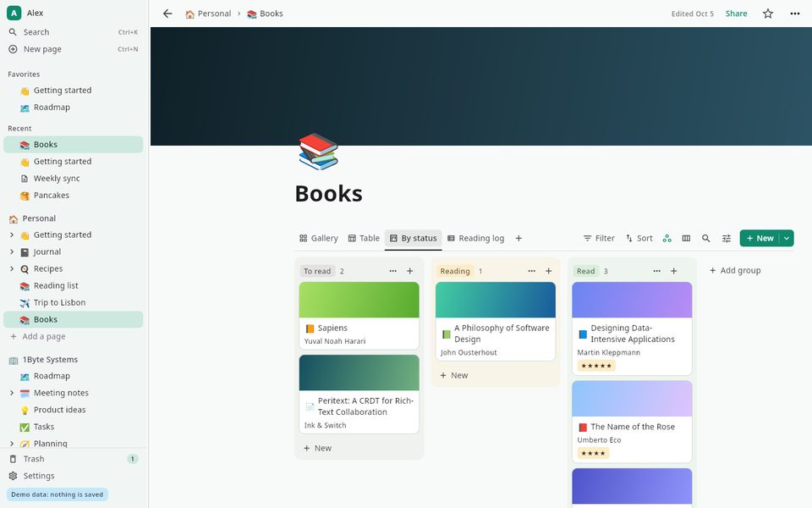The image size is (812, 508).
Task: Click New at bottom of To read column
Action: 359,449
